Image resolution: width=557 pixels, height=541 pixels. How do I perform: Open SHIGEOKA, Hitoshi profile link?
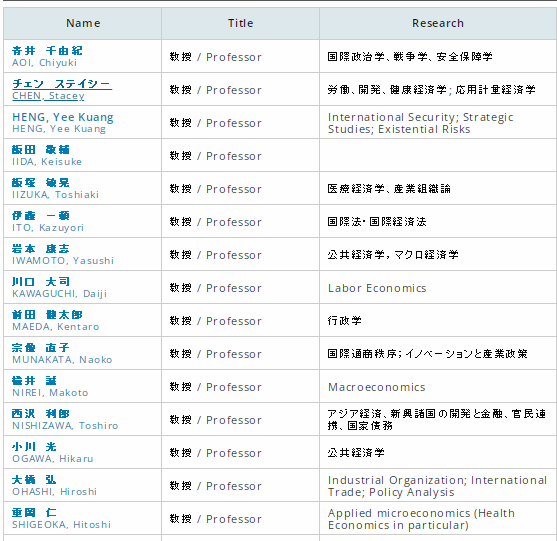61,519
